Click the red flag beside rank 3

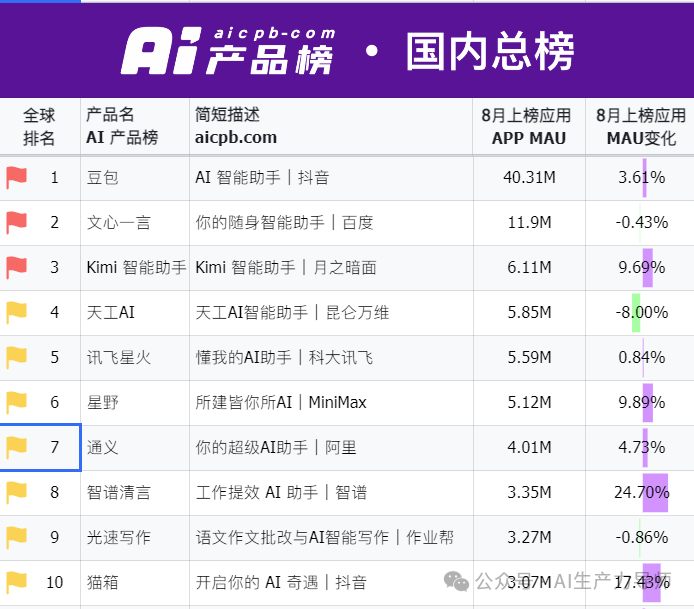tap(16, 268)
